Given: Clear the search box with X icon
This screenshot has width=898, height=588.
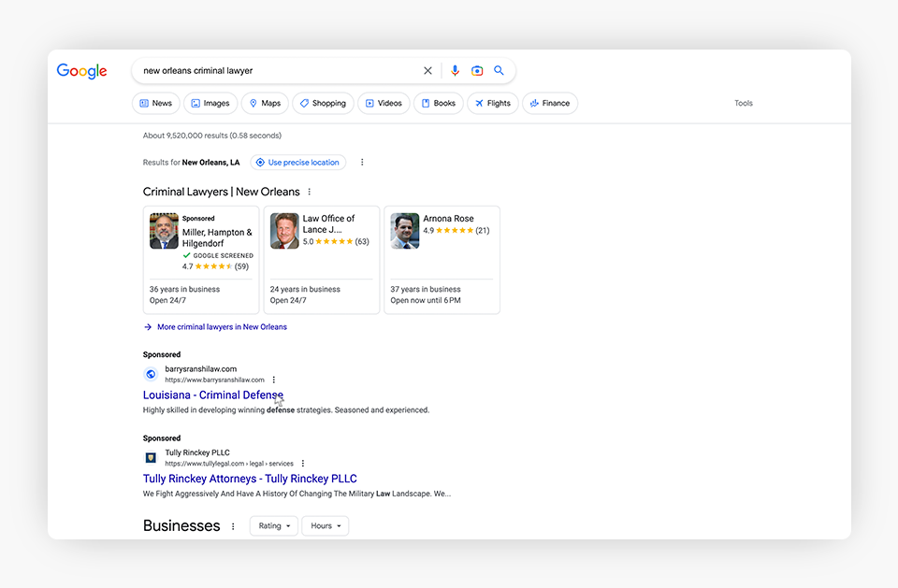Looking at the screenshot, I should coord(427,71).
